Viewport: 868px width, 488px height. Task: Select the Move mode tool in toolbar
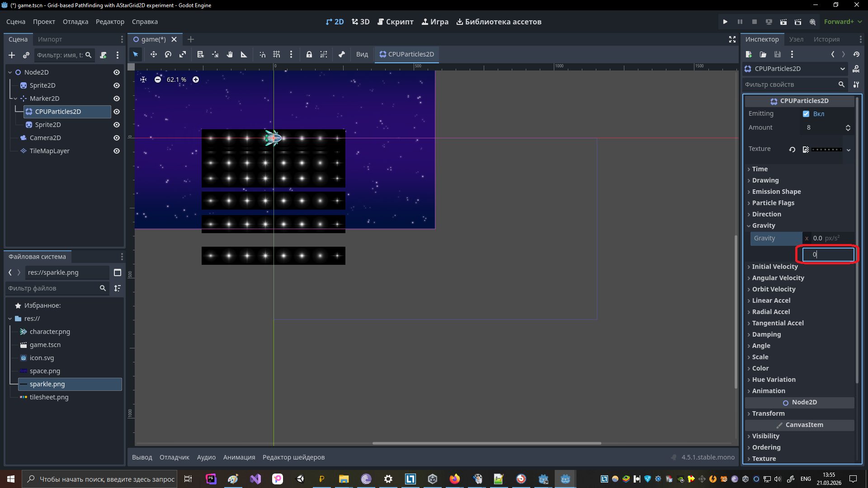click(154, 54)
